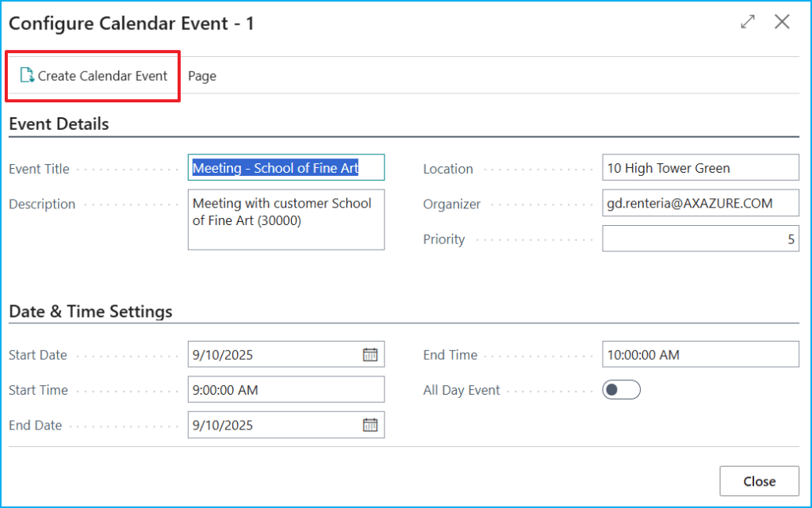Select the Location field
812x508 pixels.
[x=699, y=168]
